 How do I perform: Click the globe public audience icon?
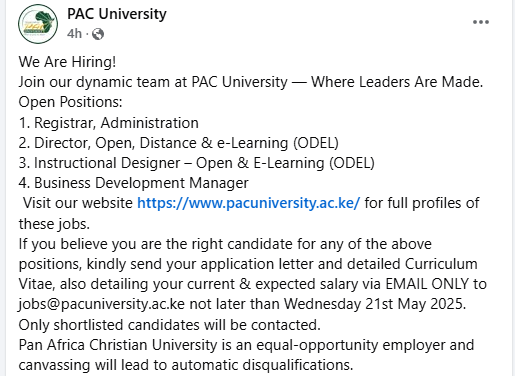(x=98, y=34)
